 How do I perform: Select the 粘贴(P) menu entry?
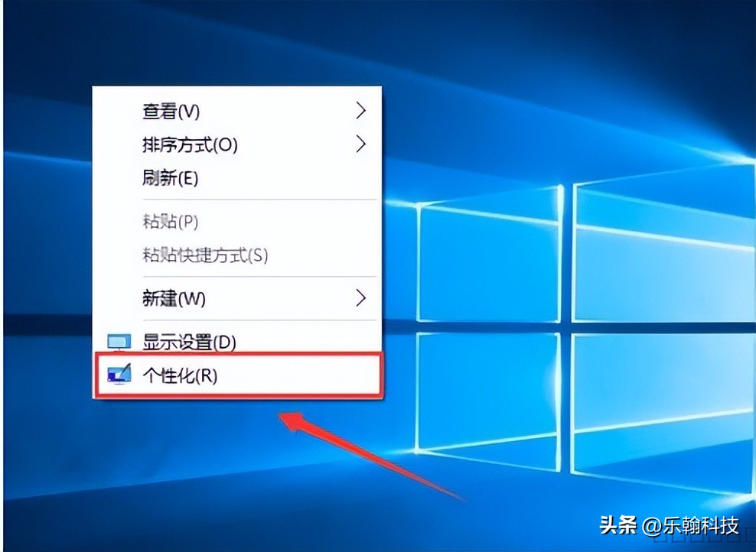[x=236, y=222]
